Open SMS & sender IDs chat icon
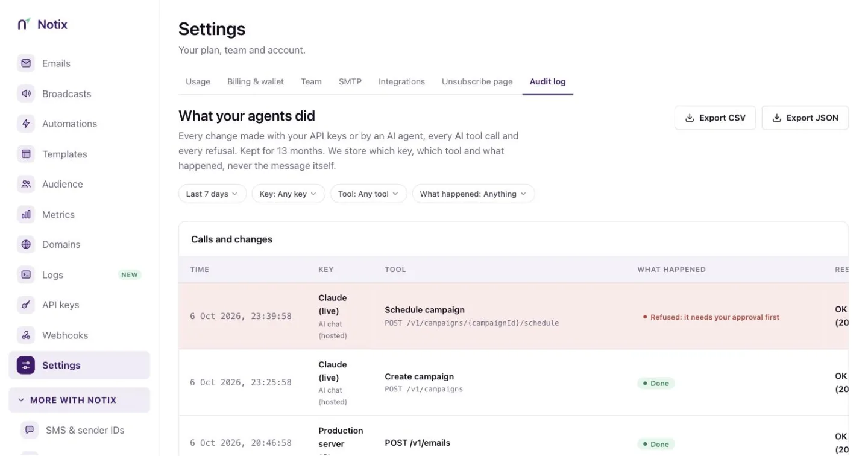The height and width of the screenshot is (456, 868). point(30,430)
